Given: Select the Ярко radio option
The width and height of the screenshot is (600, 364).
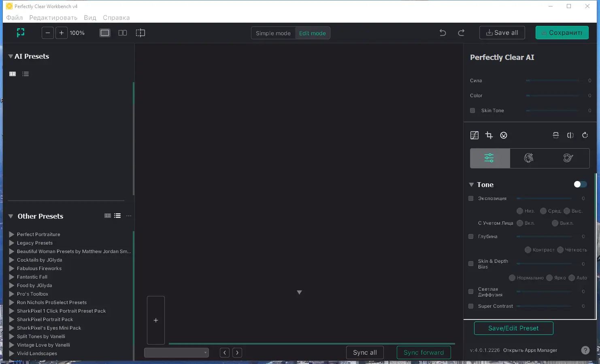Looking at the screenshot, I should (549, 278).
